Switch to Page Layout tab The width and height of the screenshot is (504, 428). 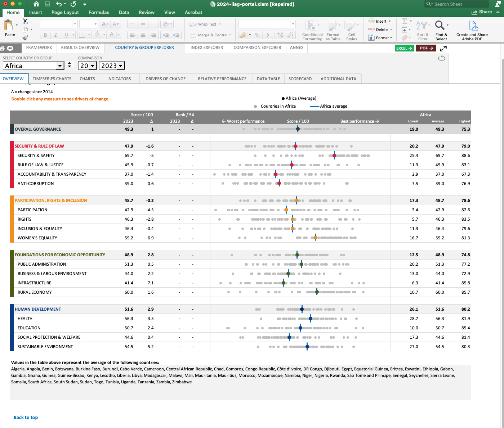65,12
